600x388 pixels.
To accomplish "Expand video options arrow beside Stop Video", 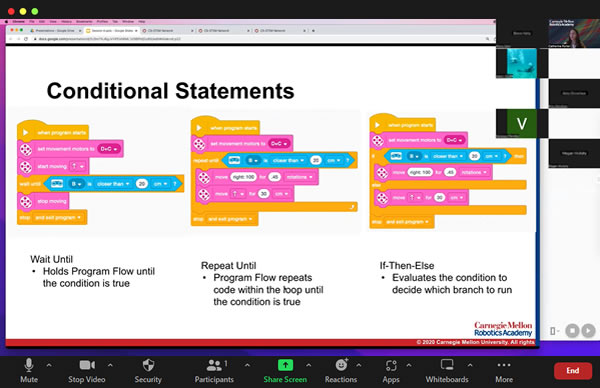I will [x=110, y=365].
